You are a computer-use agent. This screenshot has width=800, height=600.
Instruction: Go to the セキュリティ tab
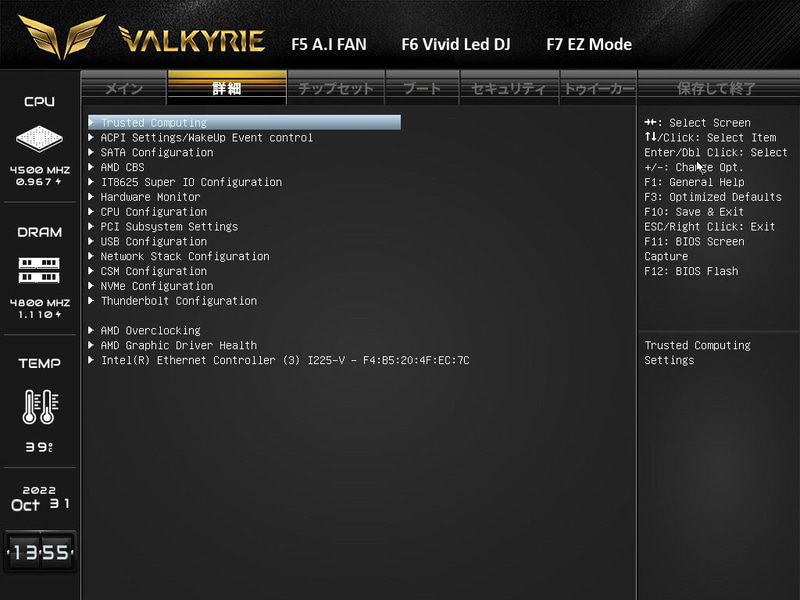(x=509, y=88)
